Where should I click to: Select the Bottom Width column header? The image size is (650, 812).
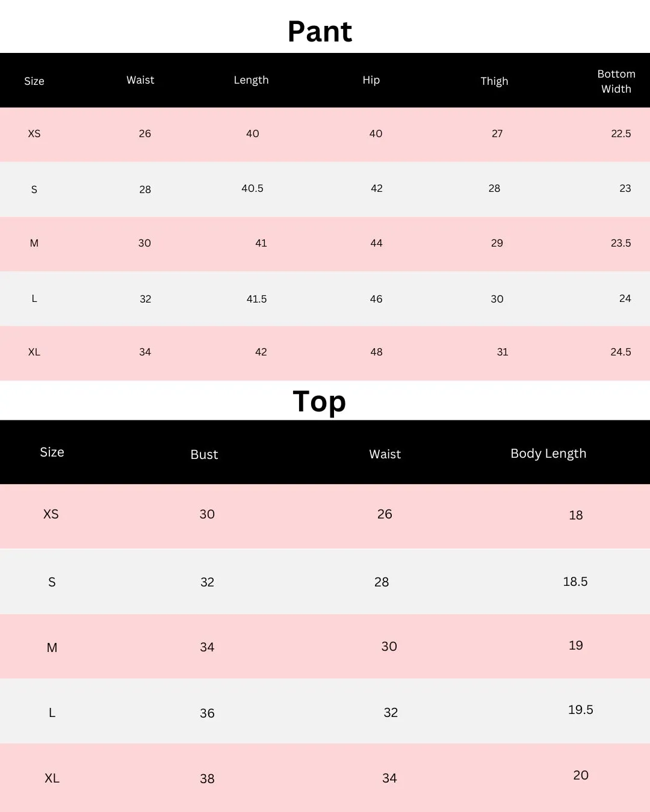[x=616, y=81]
